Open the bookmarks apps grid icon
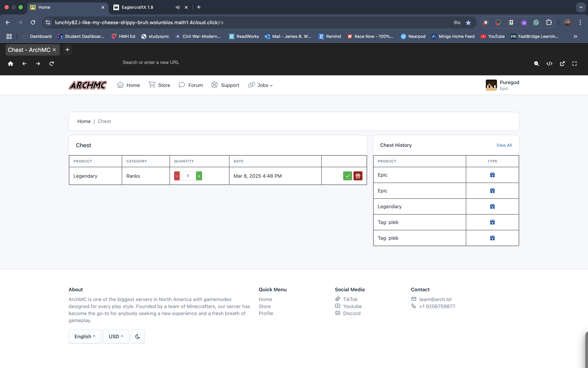588x368 pixels. (x=9, y=36)
